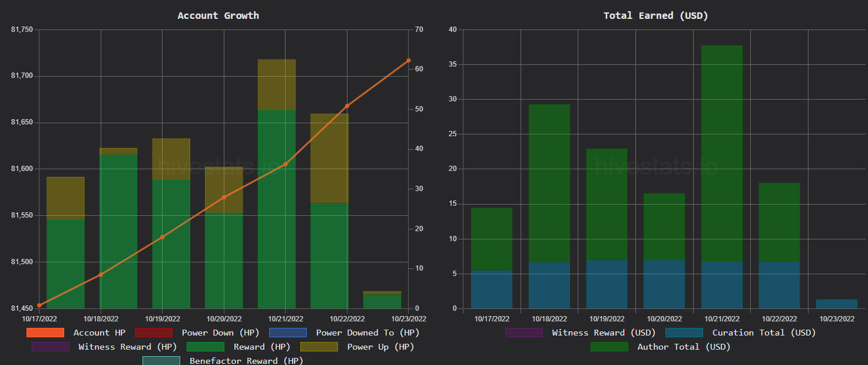Image resolution: width=868 pixels, height=365 pixels.
Task: Click the Curation Total bar segment for 10/21/2022
Action: pos(722,285)
